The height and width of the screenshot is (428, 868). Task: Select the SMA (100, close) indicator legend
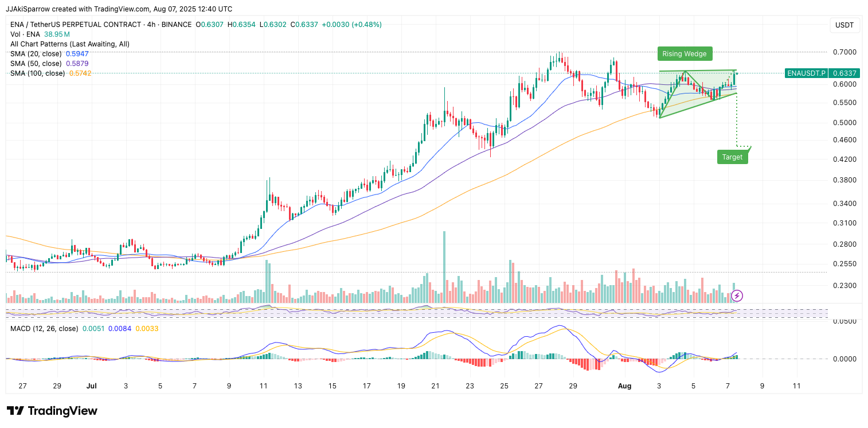38,73
